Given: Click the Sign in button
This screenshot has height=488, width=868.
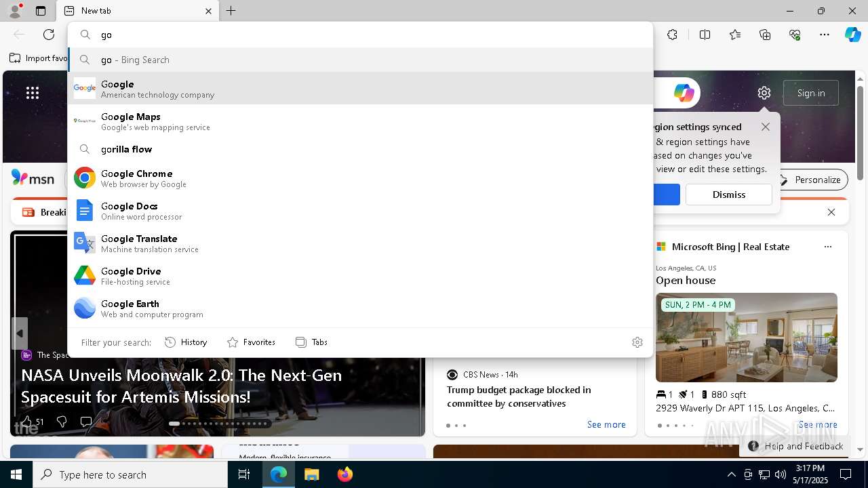Looking at the screenshot, I should [811, 93].
